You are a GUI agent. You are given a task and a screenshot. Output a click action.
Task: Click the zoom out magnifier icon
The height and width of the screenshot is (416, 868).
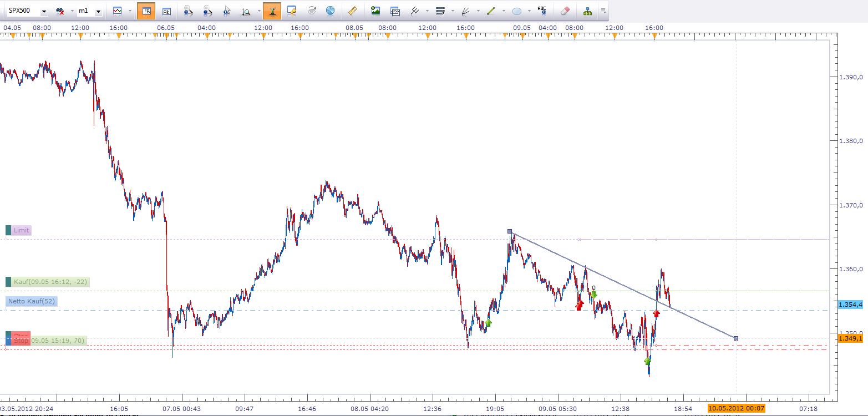click(x=207, y=11)
